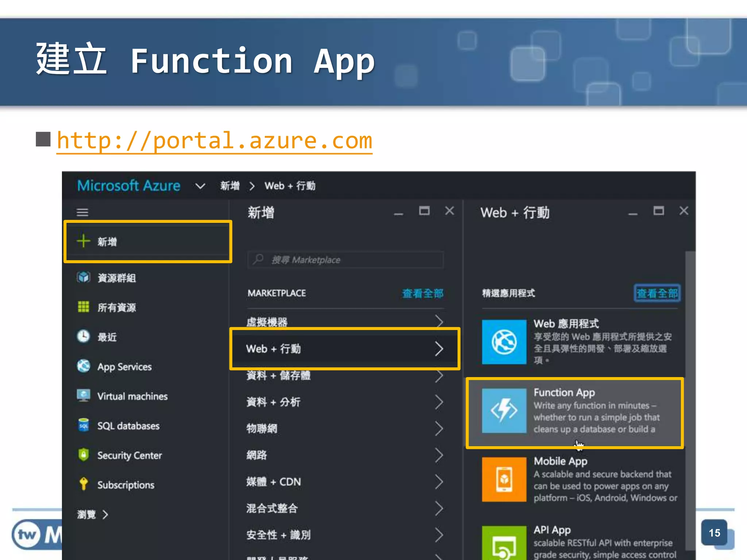Minimize the 新增 blade
The width and height of the screenshot is (747, 560).
click(398, 214)
